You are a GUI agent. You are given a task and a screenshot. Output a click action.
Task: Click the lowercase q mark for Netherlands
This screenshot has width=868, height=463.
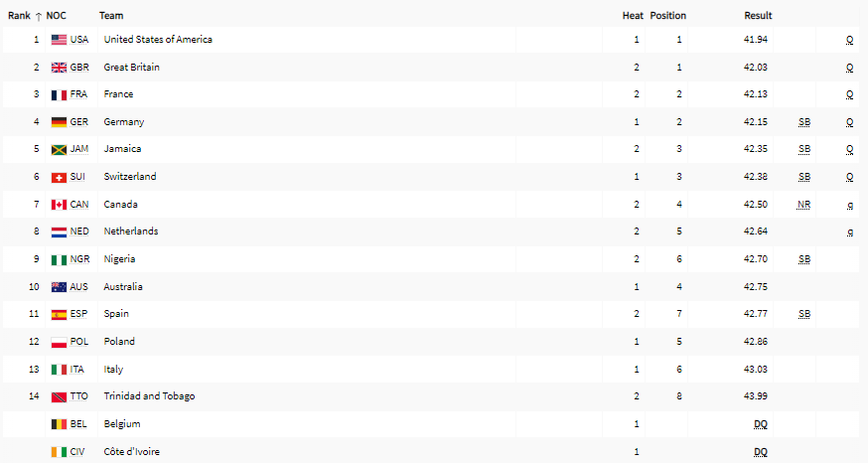(850, 231)
